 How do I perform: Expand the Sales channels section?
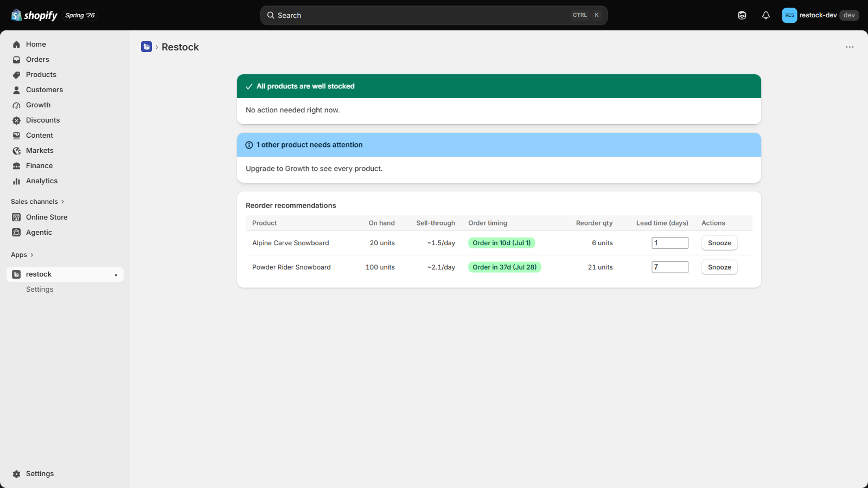37,202
